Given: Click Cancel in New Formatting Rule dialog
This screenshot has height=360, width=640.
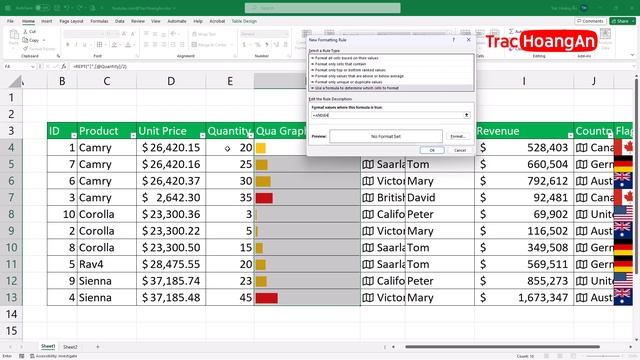Looking at the screenshot, I should 460,150.
